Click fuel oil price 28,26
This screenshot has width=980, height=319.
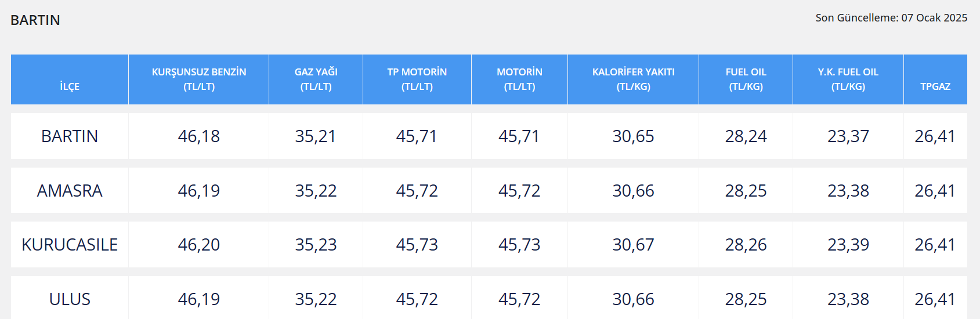point(746,245)
